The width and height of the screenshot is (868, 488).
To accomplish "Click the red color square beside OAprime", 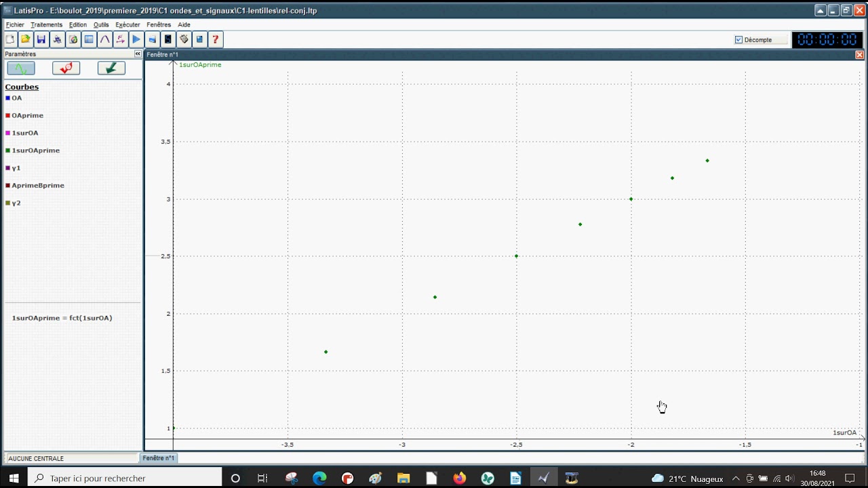I will click(x=7, y=116).
